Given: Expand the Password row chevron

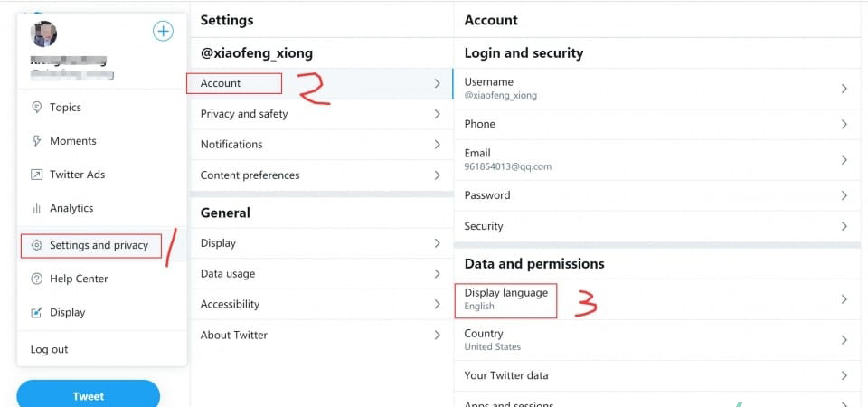Looking at the screenshot, I should (844, 195).
